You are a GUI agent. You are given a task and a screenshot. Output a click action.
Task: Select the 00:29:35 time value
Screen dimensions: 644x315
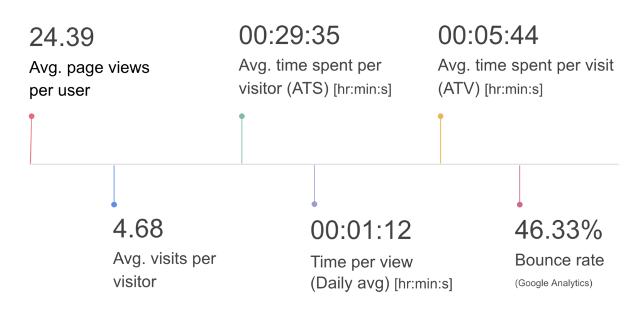(289, 35)
